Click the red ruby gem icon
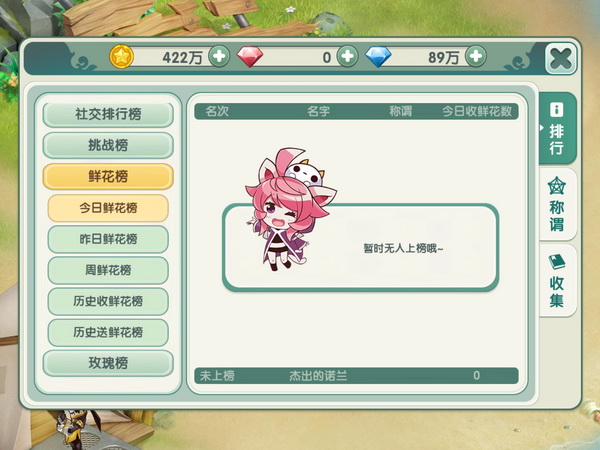The width and height of the screenshot is (600, 450). [x=250, y=57]
